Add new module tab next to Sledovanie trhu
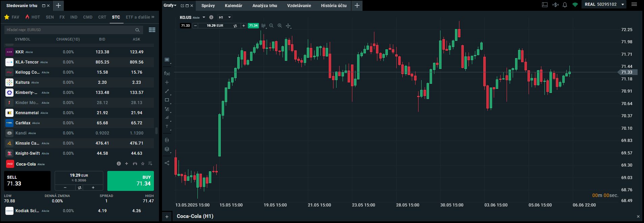 point(58,5)
